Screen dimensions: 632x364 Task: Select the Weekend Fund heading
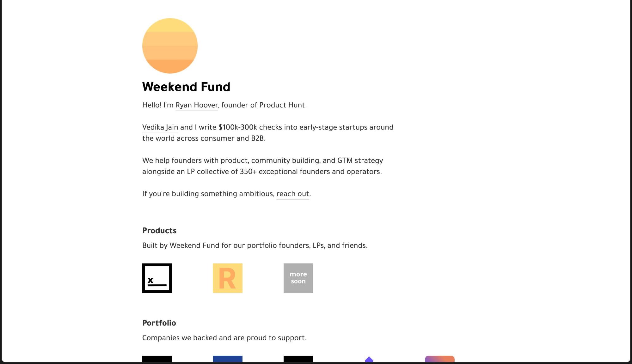tap(186, 87)
